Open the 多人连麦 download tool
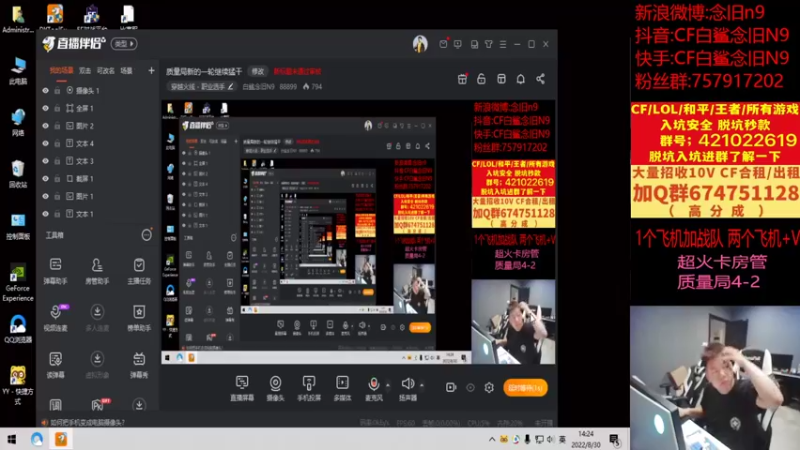 [x=97, y=317]
